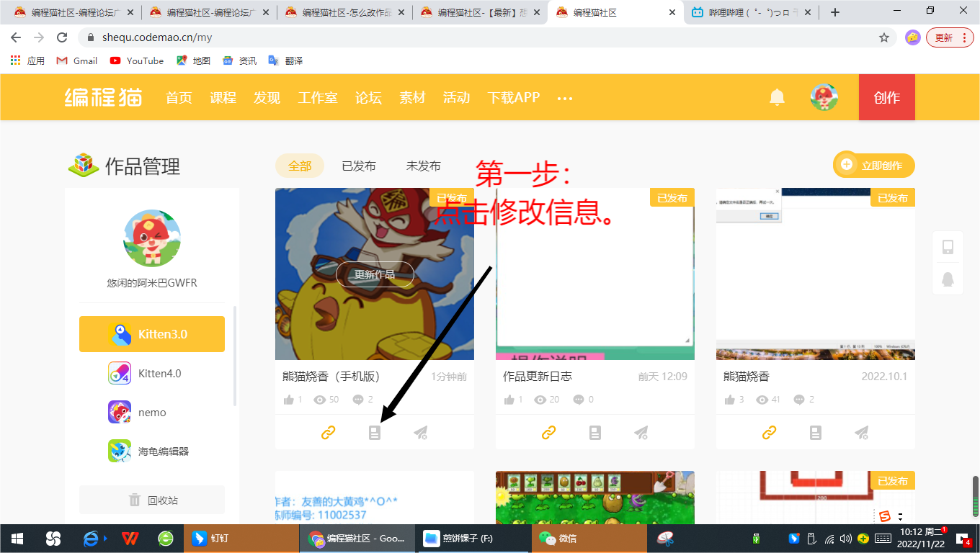980x553 pixels.
Task: Switch to the 编程猫社区-怎么改作品 browser tab
Action: (344, 12)
